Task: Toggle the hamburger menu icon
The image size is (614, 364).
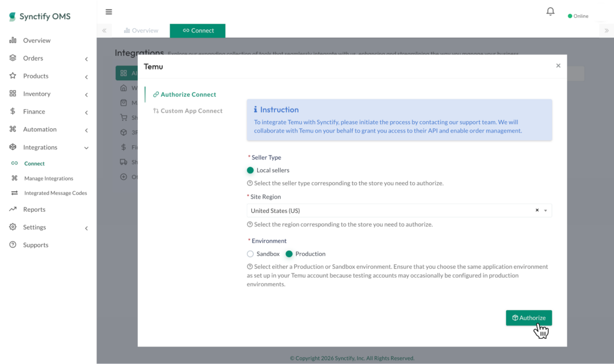Action: pos(109,12)
